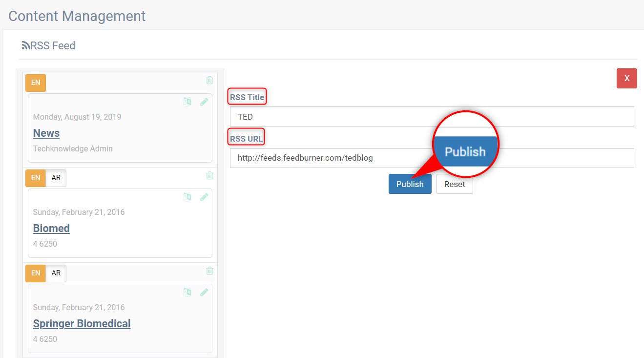Select EN language tab above Biomed

coord(36,178)
